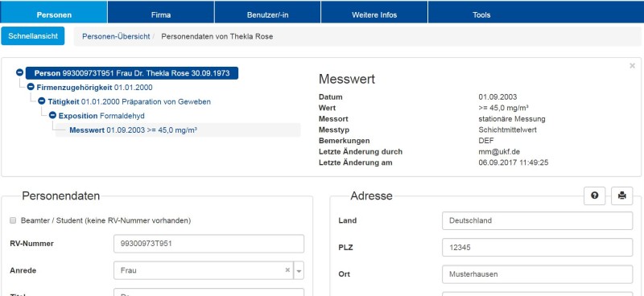Click the Personendaten von Thekla Rose breadcrumb
Viewport: 644px width, 296px height.
(217, 36)
